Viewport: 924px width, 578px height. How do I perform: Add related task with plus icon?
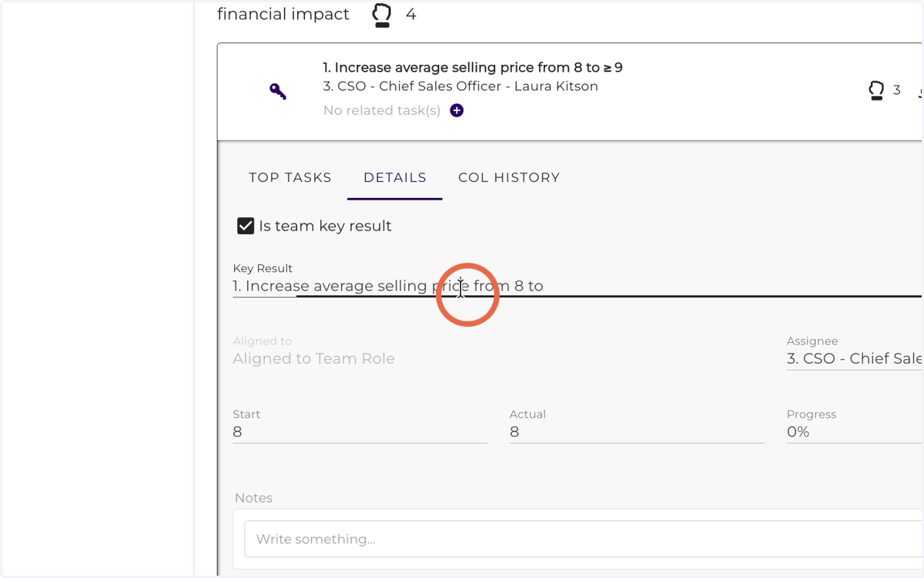tap(457, 110)
